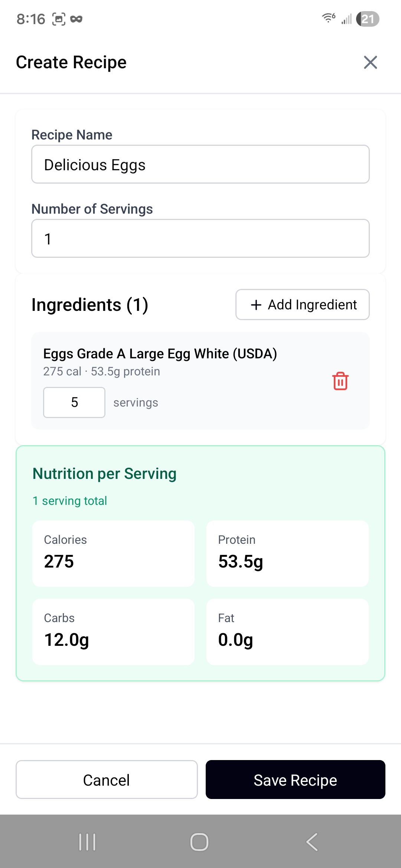The height and width of the screenshot is (868, 401).
Task: Tap the battery level indicator
Action: (368, 19)
